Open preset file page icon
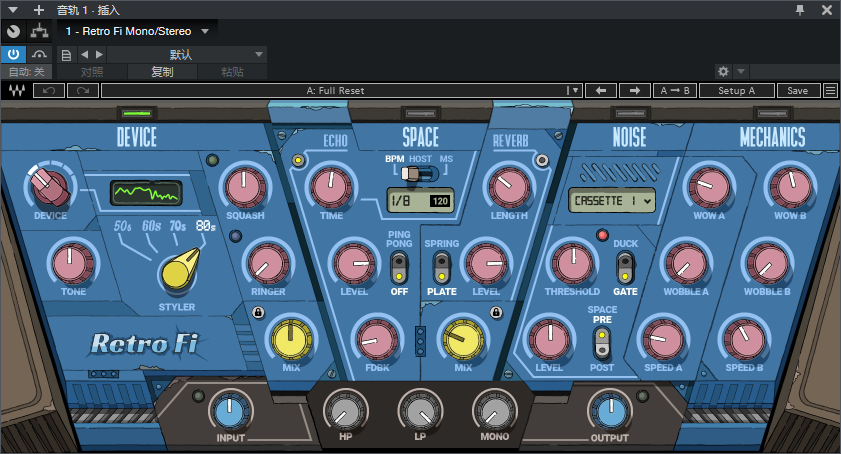The image size is (841, 454). click(x=67, y=55)
